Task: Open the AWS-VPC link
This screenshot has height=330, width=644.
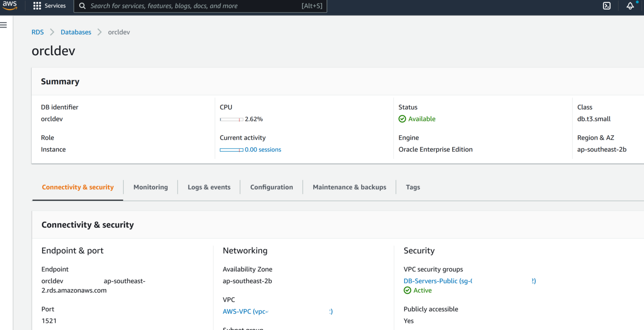Action: 245,311
